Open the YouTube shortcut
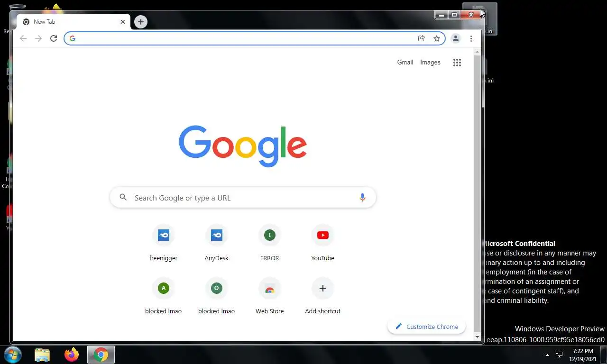 tap(323, 243)
